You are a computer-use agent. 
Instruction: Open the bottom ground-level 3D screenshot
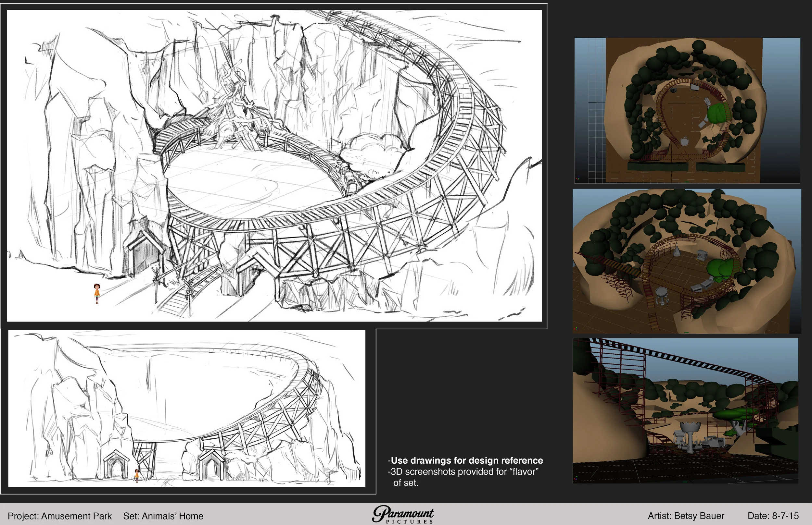point(685,410)
